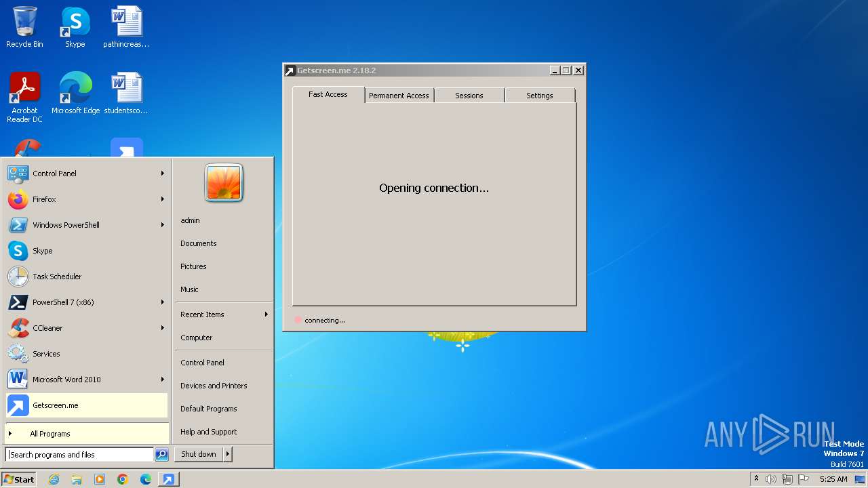
Task: Click the Search programs and files field
Action: click(79, 455)
